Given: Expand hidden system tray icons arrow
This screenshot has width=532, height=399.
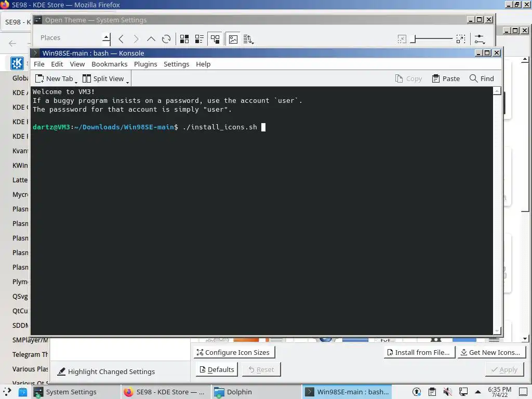Looking at the screenshot, I should pos(478,392).
